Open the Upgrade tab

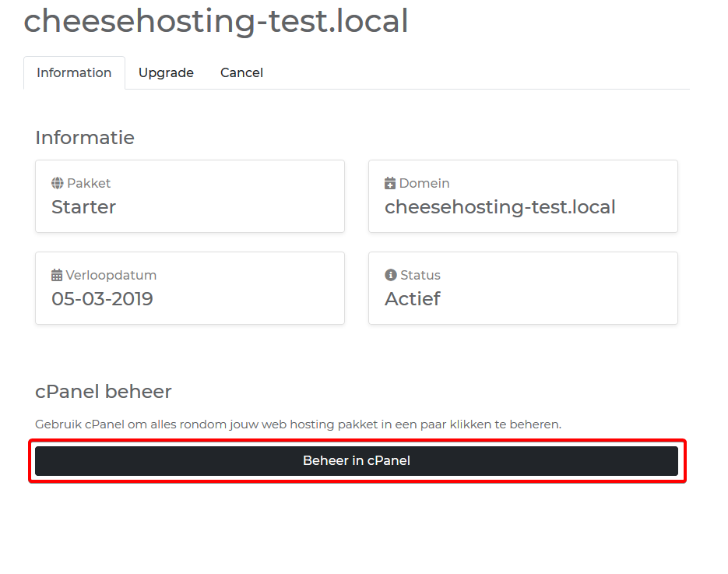point(166,73)
